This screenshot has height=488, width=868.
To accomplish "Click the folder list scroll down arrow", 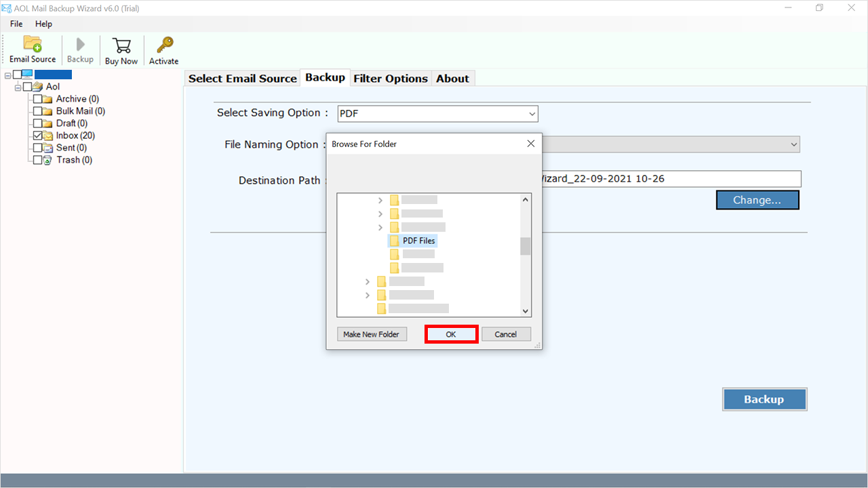I will tap(526, 311).
